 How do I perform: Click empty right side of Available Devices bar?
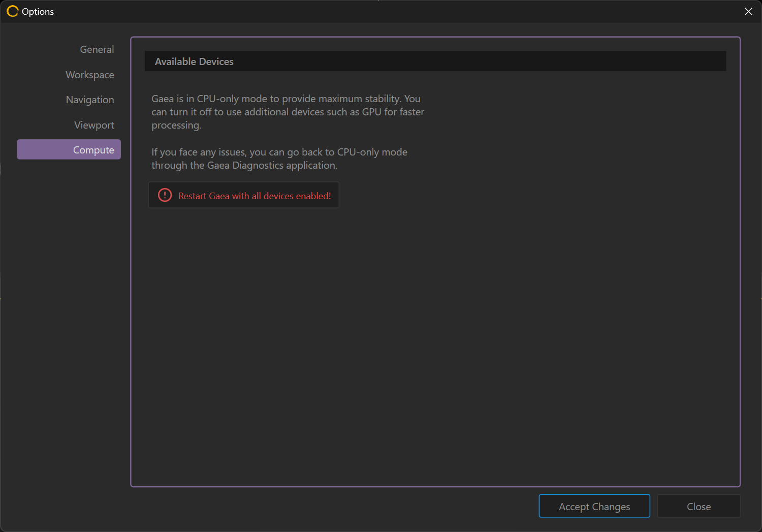[508, 61]
